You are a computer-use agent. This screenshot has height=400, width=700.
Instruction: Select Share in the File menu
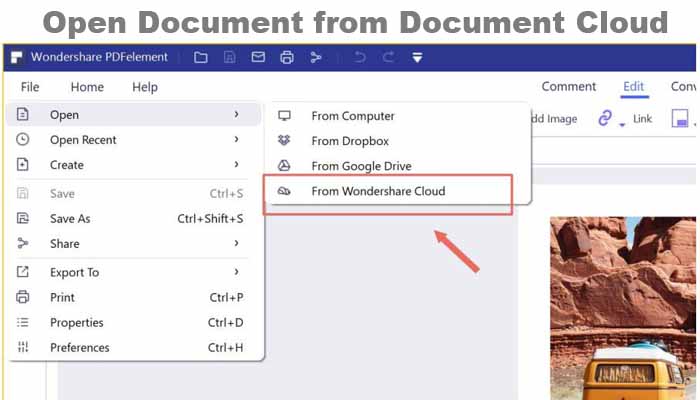click(x=133, y=243)
